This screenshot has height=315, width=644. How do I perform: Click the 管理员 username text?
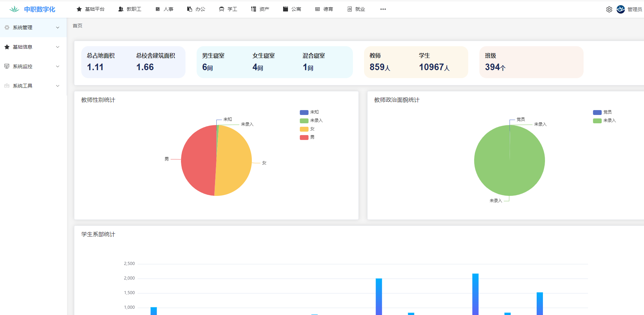(x=634, y=9)
